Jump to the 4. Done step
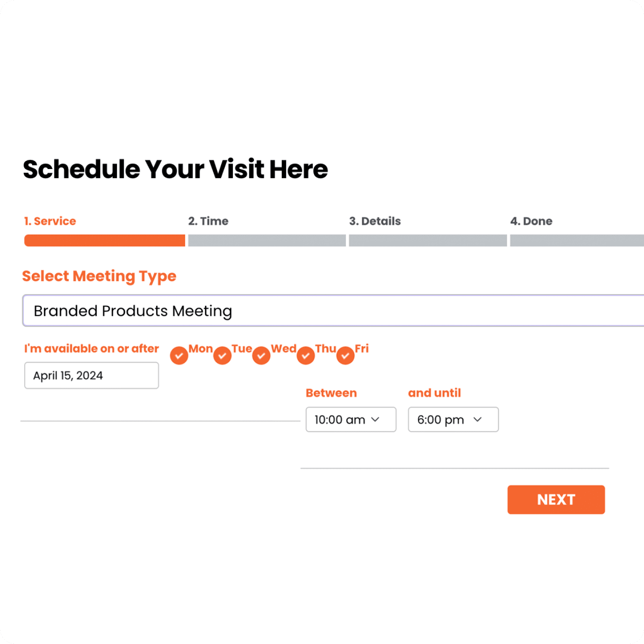Image resolution: width=644 pixels, height=644 pixels. [x=531, y=221]
